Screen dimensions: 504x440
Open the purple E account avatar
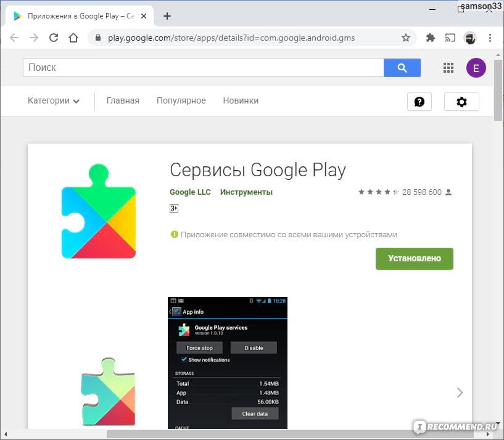pyautogui.click(x=476, y=68)
